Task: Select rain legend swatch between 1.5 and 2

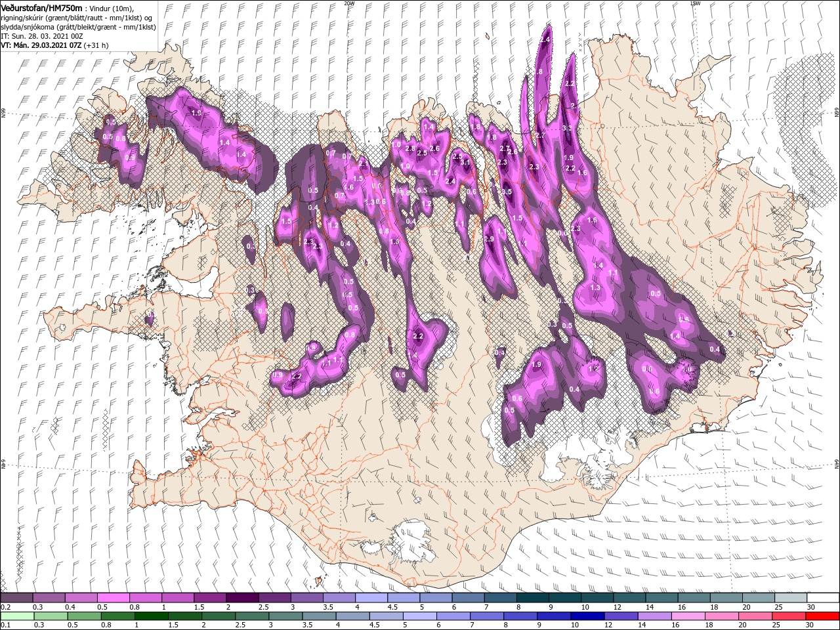Action: [x=184, y=616]
